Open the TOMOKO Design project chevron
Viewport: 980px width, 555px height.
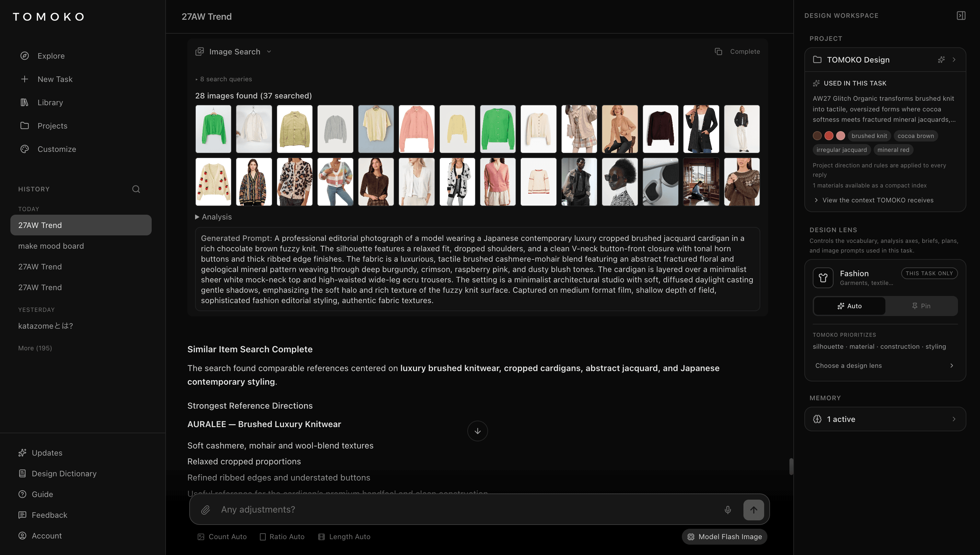[954, 60]
